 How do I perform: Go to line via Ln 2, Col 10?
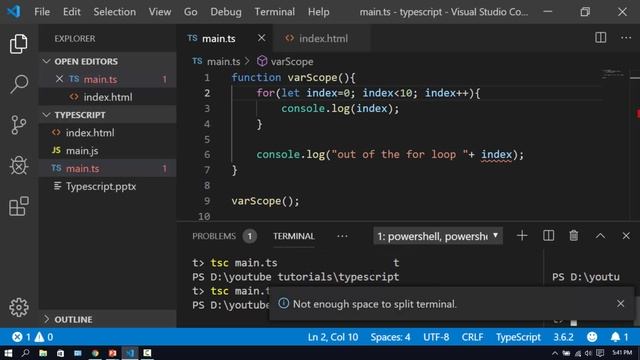coord(333,337)
